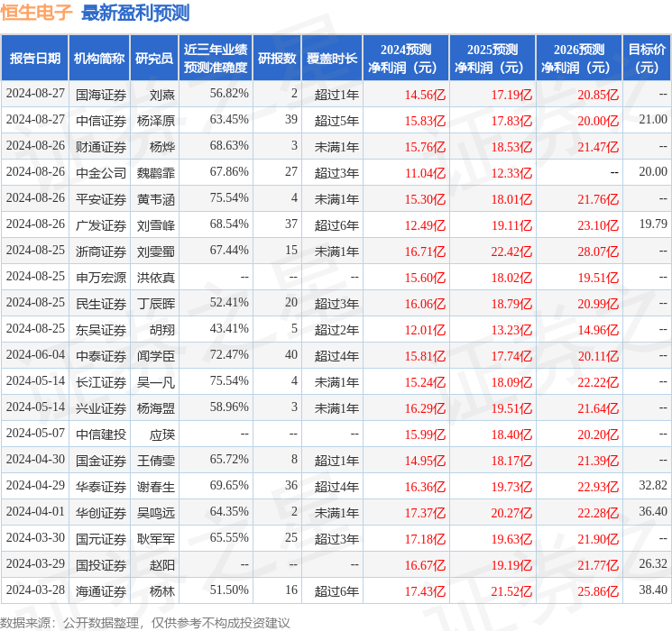The height and width of the screenshot is (631, 672).
Task: Click the 数据来源 disclaimer footer text
Action: pos(145,623)
